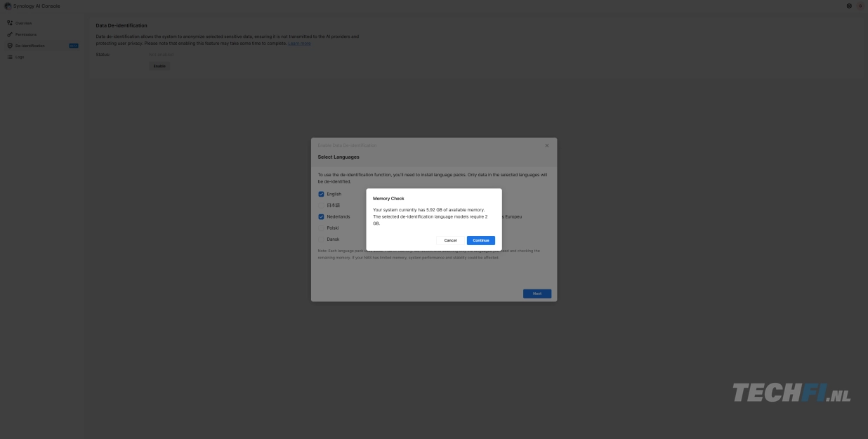Open the Overview sidebar icon
This screenshot has height=439, width=868.
pyautogui.click(x=10, y=23)
